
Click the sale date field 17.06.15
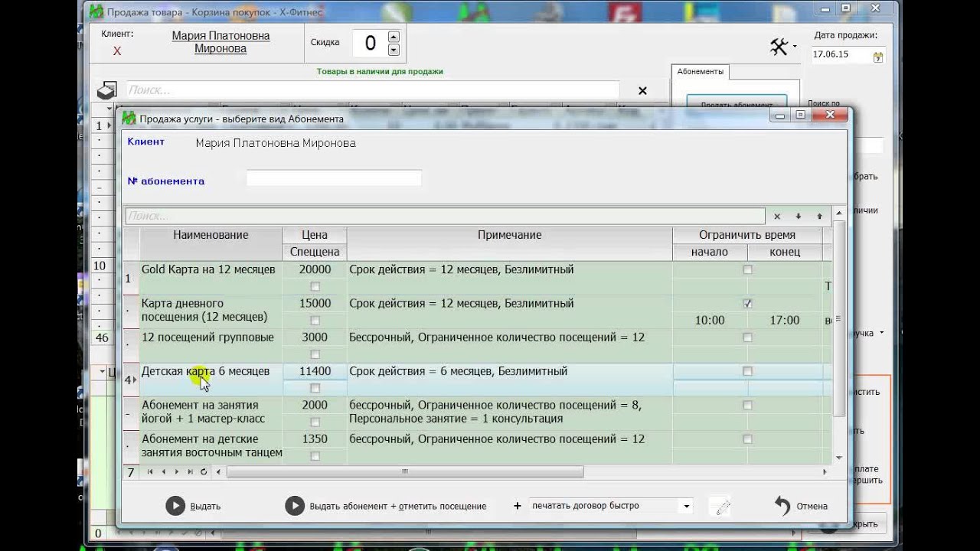click(x=841, y=55)
